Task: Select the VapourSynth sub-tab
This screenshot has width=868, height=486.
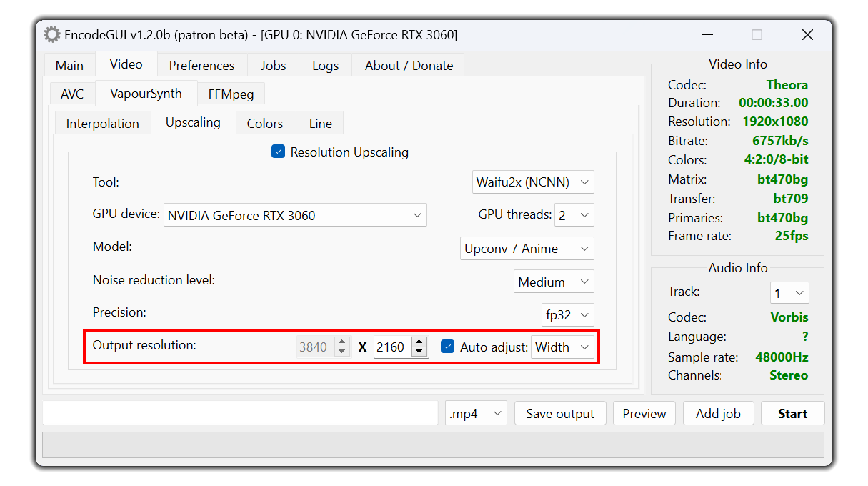Action: point(146,93)
